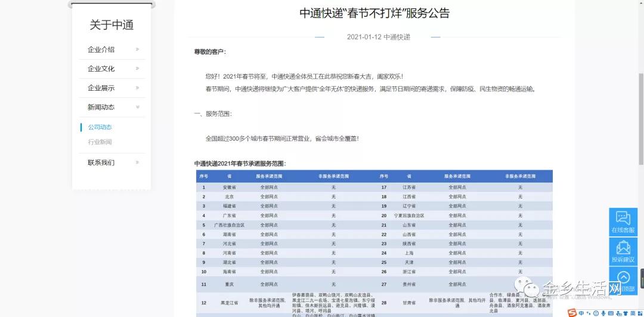Open the IME soft keyboard icon
Image resolution: width=644 pixels, height=317 pixels.
tap(611, 313)
